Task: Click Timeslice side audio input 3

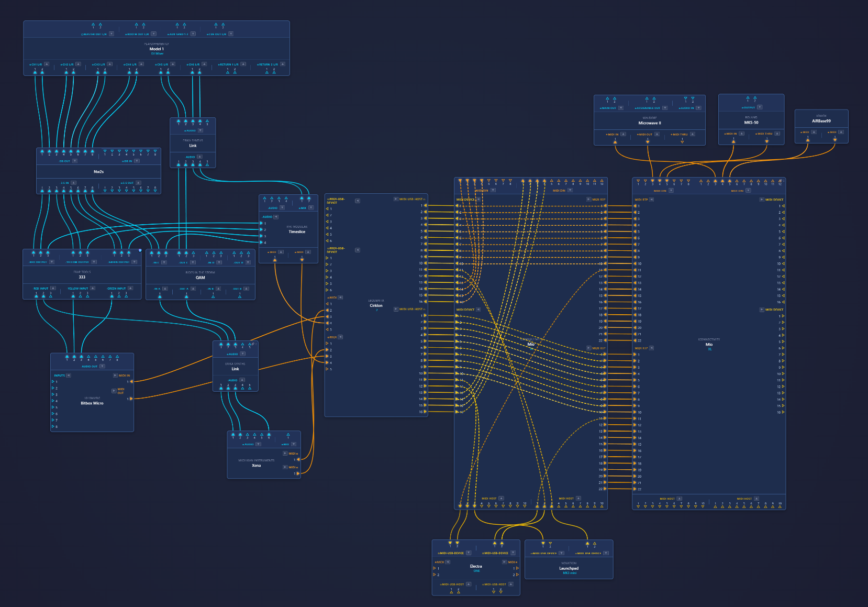Action: point(262,236)
